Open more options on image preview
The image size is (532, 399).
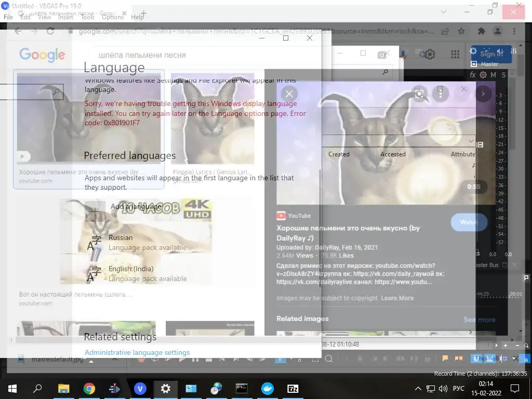[x=441, y=94]
